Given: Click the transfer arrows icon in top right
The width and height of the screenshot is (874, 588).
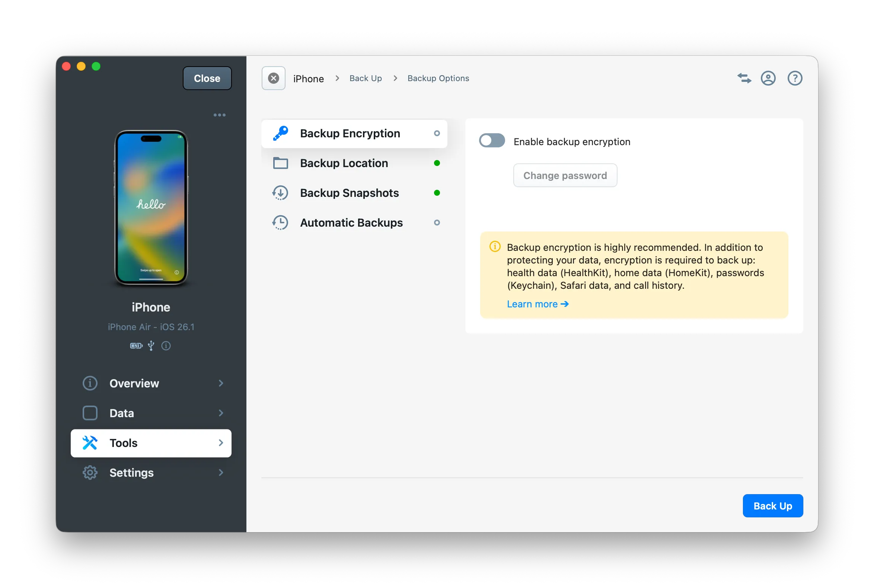Looking at the screenshot, I should point(744,78).
